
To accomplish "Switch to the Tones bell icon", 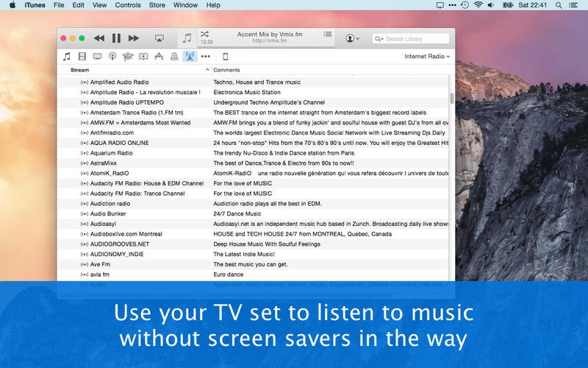I will pos(174,57).
